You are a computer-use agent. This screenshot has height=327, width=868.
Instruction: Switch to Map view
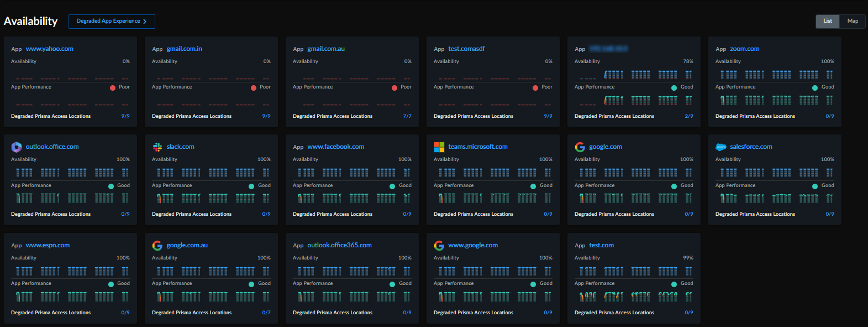(x=853, y=21)
